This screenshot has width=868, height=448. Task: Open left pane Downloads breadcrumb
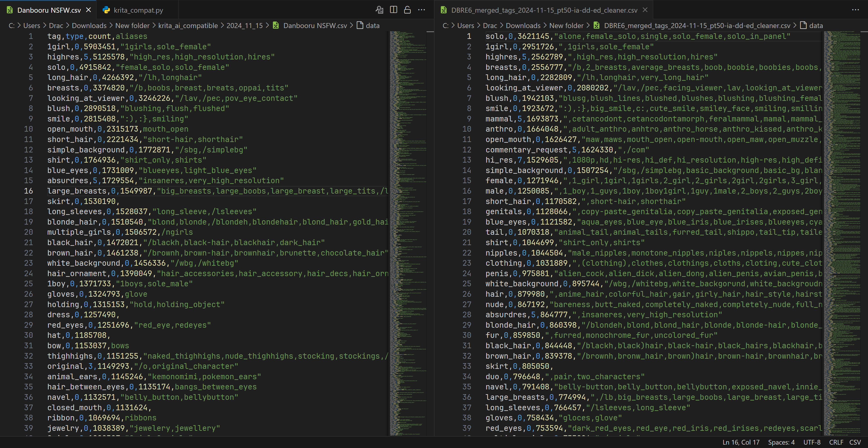[x=89, y=26]
